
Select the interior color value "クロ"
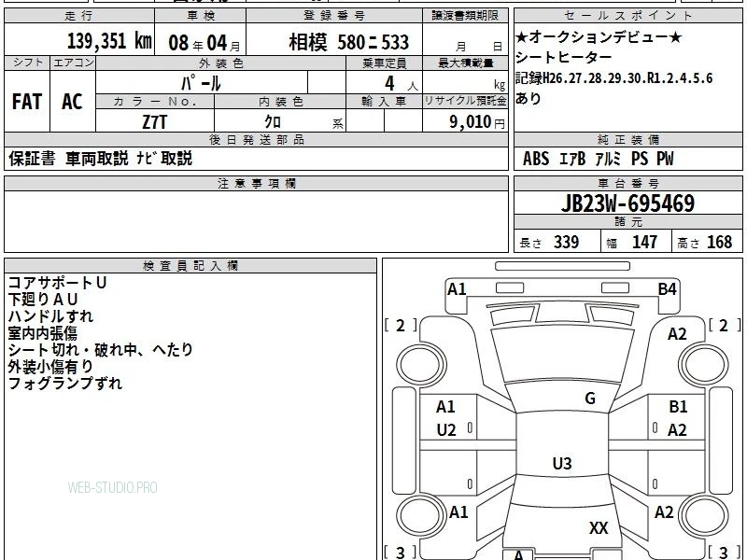(273, 122)
